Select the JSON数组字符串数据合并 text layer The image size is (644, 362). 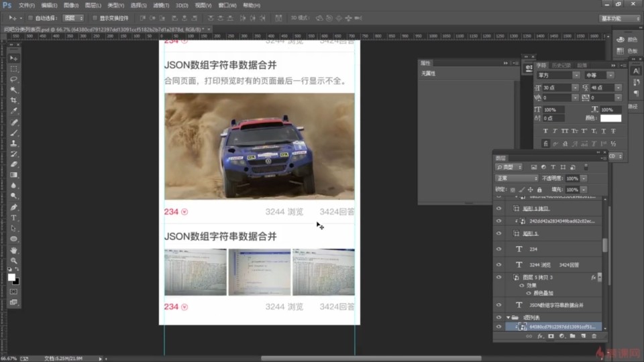pyautogui.click(x=556, y=305)
